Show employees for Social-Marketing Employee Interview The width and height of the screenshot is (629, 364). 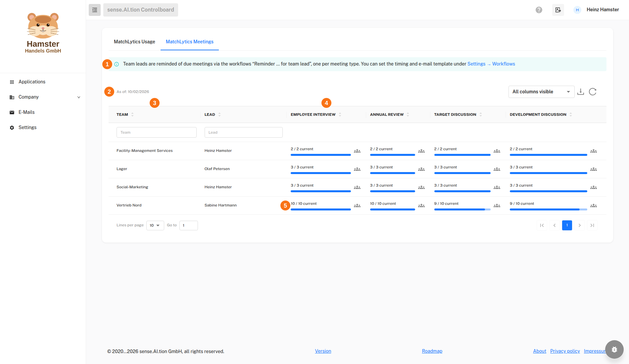point(357,188)
